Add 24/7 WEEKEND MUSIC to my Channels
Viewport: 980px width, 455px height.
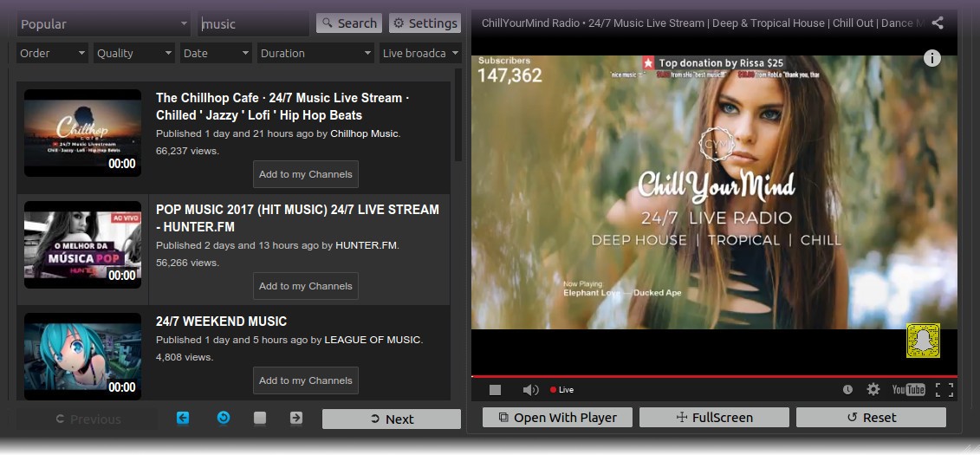click(306, 380)
